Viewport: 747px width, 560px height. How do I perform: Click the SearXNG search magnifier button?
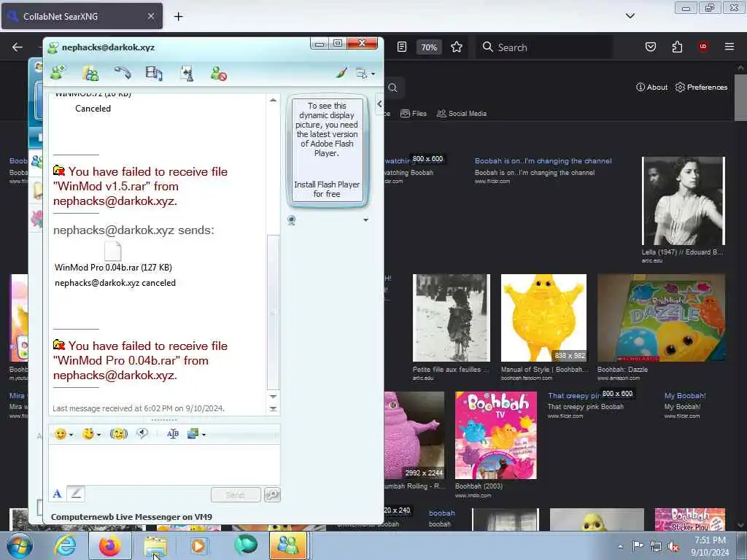click(392, 87)
